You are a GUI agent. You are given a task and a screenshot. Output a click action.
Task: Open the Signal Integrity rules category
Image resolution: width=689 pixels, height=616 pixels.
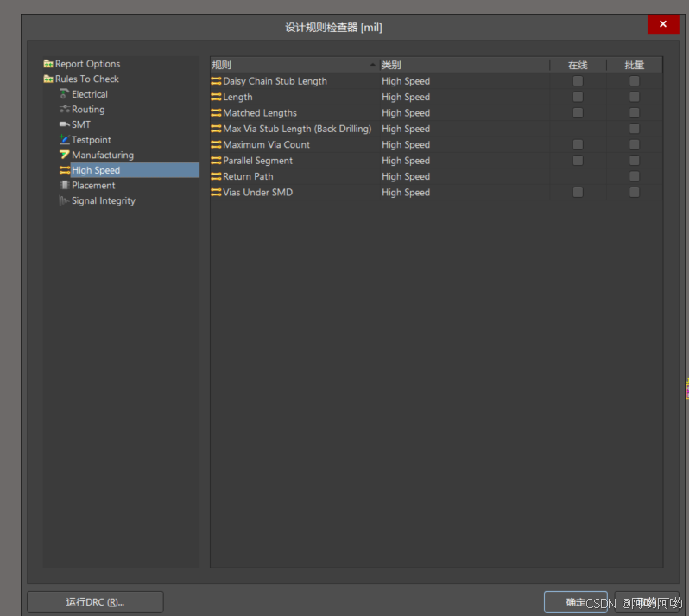point(104,200)
